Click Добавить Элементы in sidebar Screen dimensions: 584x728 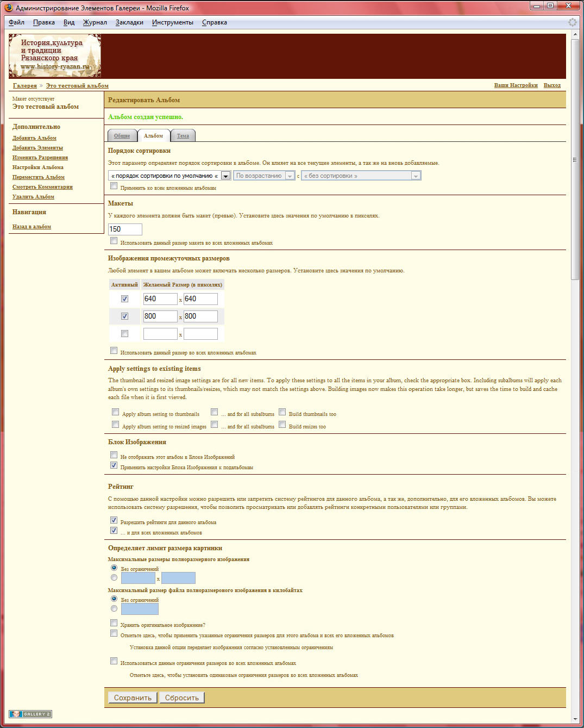click(x=37, y=148)
